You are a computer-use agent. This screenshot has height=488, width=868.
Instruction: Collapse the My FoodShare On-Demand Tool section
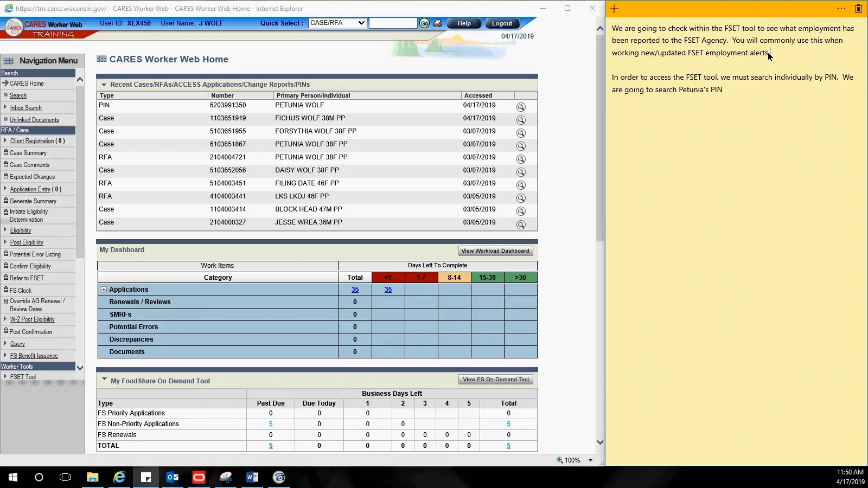click(104, 381)
